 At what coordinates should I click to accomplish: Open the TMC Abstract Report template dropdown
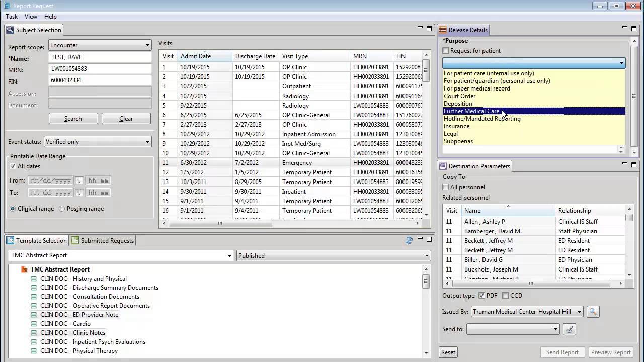(x=121, y=256)
